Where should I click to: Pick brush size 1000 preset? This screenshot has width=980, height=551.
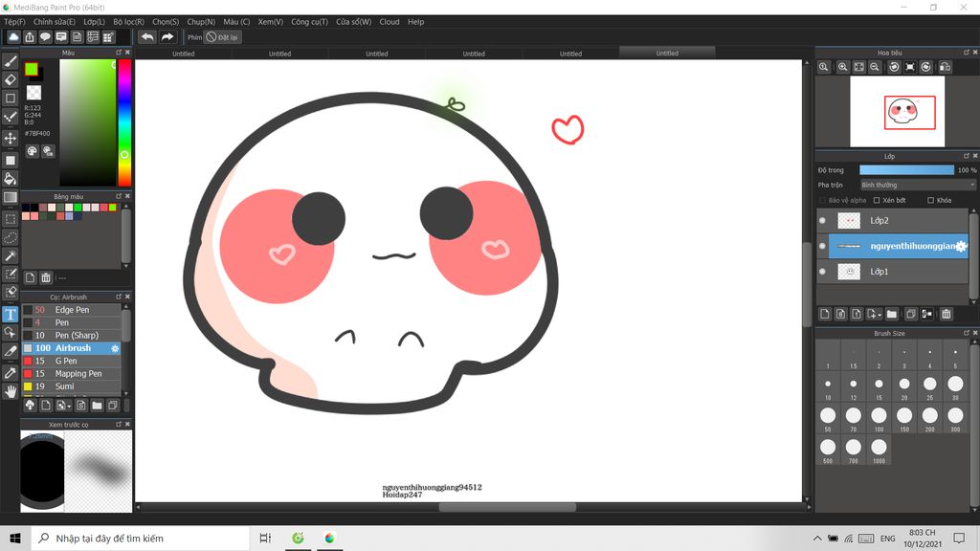879,450
